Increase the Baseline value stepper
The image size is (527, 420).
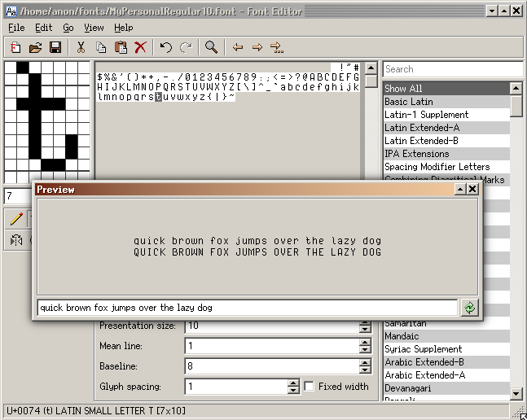coord(365,363)
